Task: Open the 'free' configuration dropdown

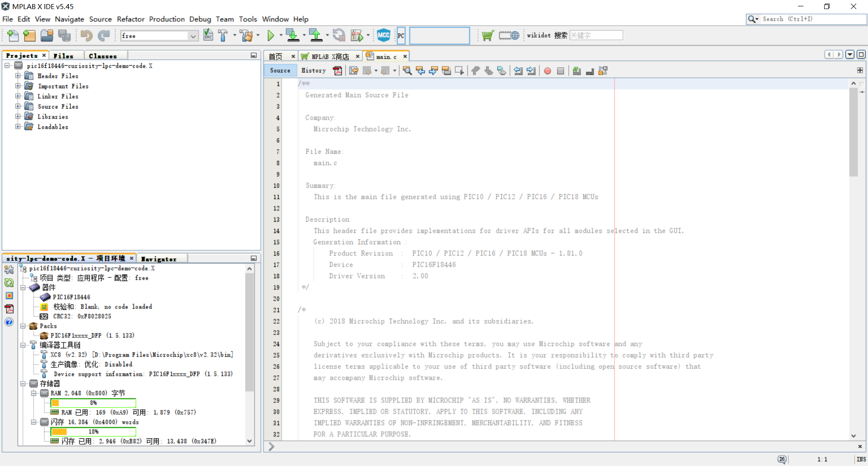Action: click(193, 36)
